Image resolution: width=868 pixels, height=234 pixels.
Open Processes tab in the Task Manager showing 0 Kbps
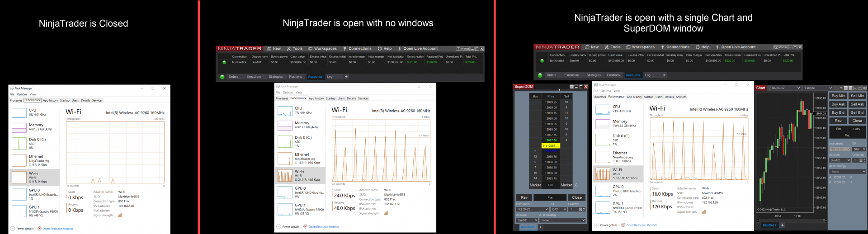point(16,100)
